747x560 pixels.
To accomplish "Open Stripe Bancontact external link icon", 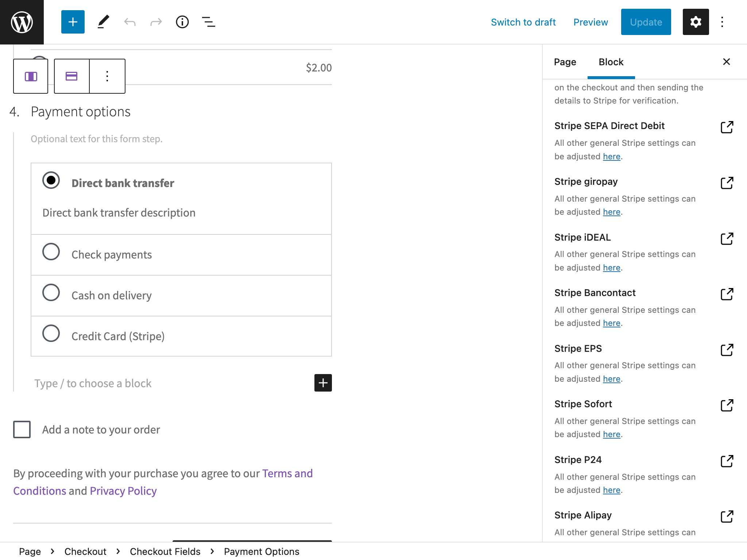I will [x=727, y=294].
